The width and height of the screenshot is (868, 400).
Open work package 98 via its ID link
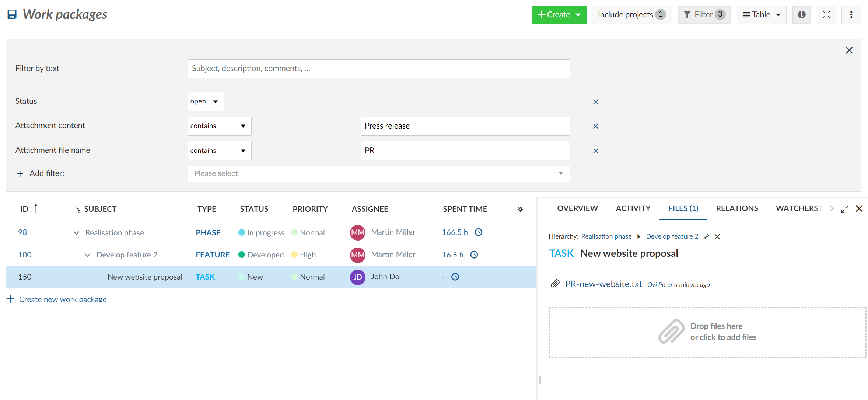point(22,232)
